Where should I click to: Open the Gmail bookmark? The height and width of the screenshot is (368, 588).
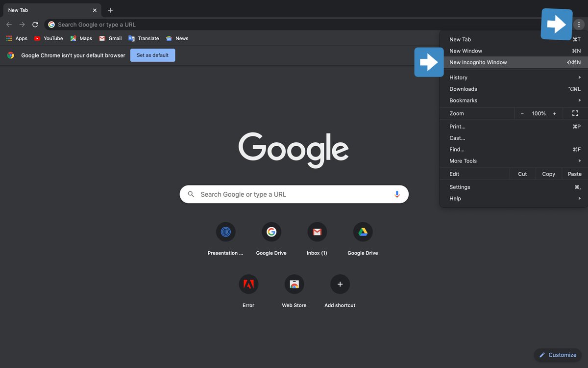(110, 38)
